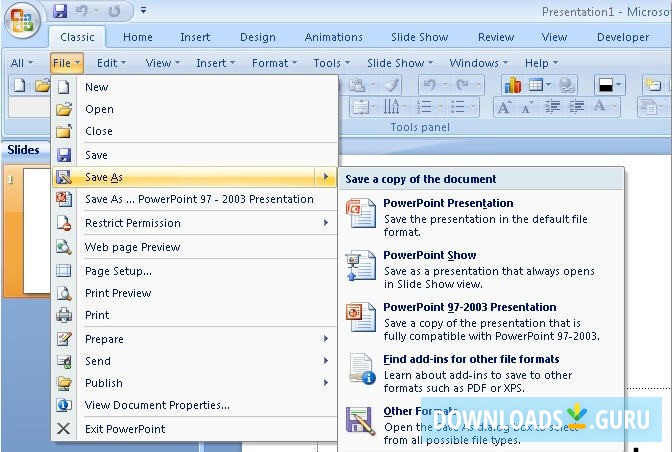Viewport: 672px width, 452px height.
Task: Click the Decrease Font Size icon
Action: tap(527, 107)
